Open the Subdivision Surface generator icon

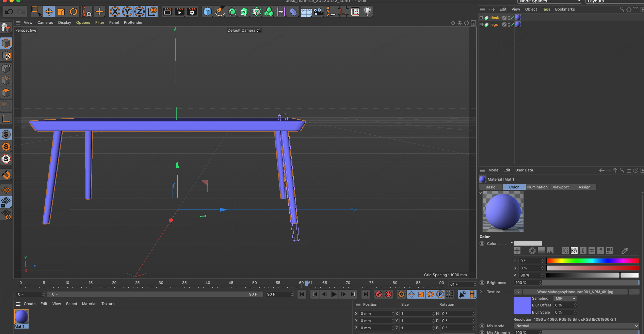click(232, 12)
